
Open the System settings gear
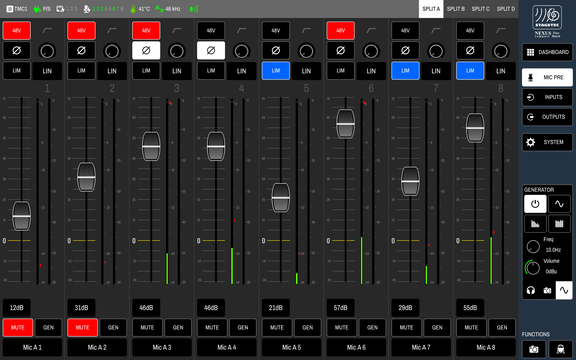547,142
